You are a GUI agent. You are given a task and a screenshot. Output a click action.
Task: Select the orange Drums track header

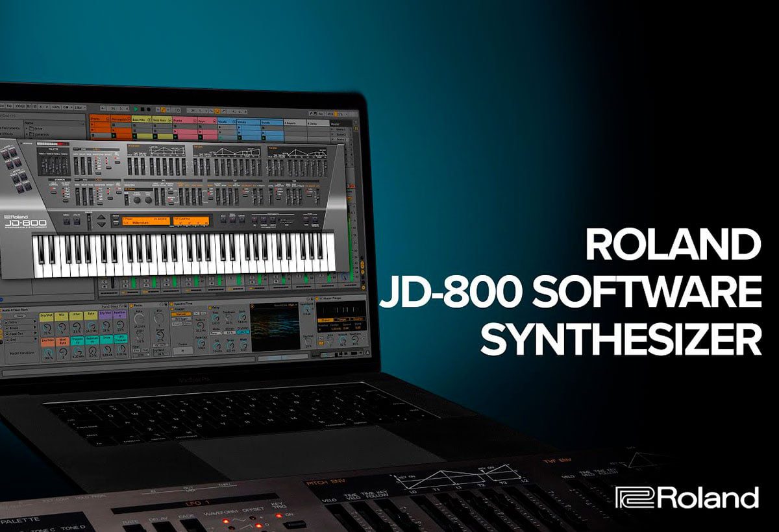tap(99, 120)
